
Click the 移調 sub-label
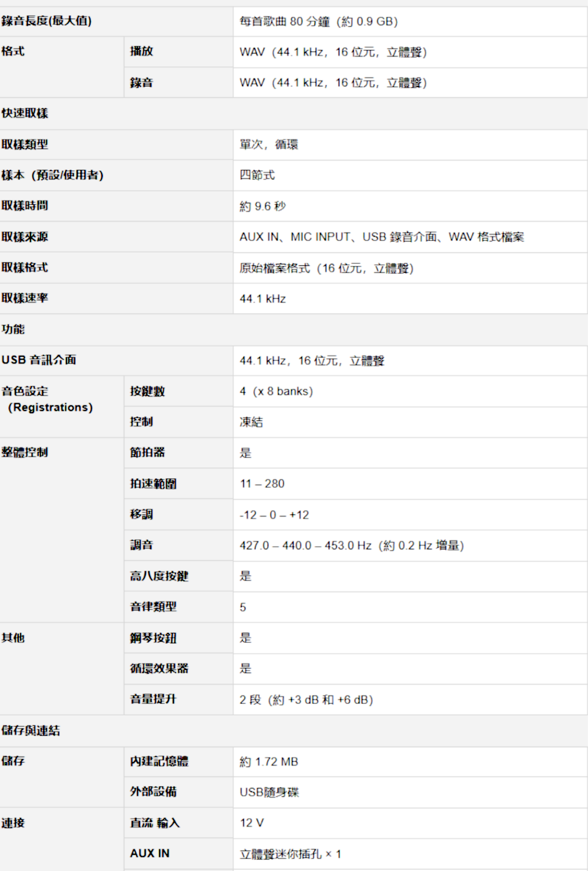(141, 514)
